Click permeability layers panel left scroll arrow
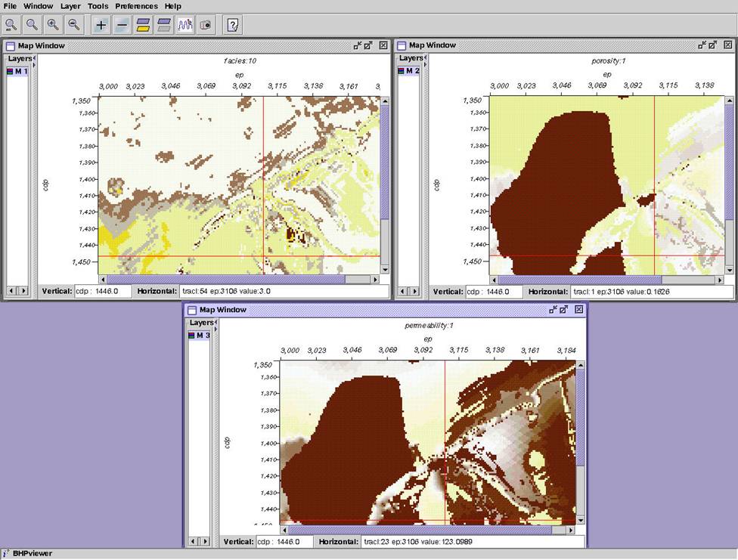 click(x=194, y=542)
